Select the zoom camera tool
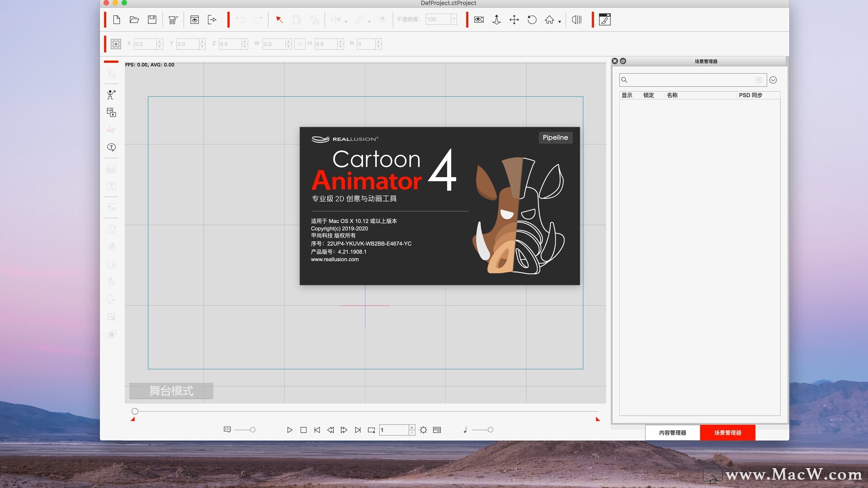The image size is (868, 488). click(496, 19)
